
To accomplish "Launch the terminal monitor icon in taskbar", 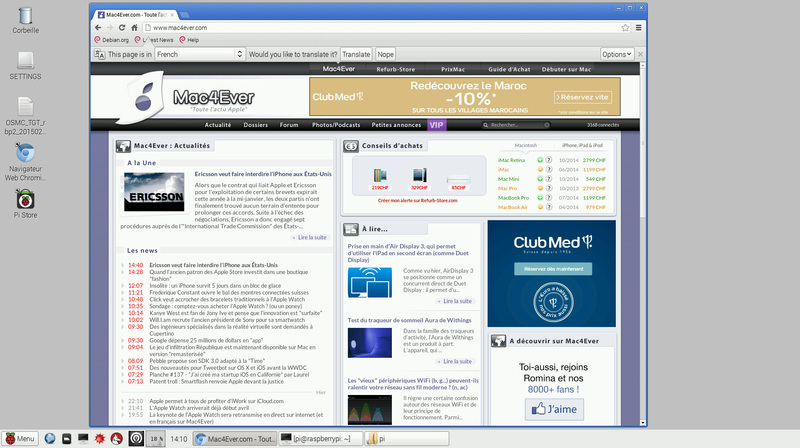I will tap(83, 438).
